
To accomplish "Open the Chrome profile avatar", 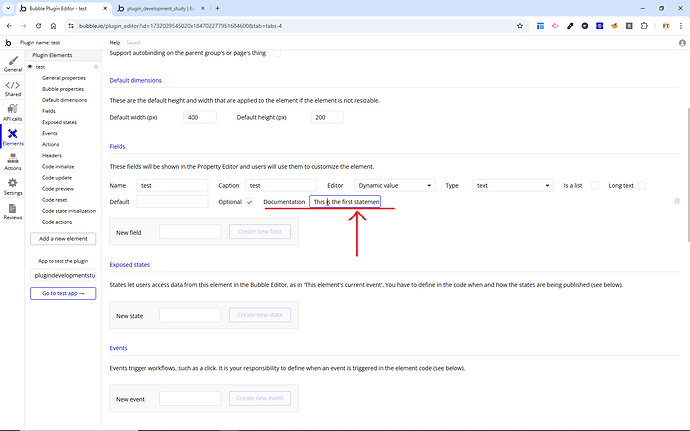I will [666, 26].
